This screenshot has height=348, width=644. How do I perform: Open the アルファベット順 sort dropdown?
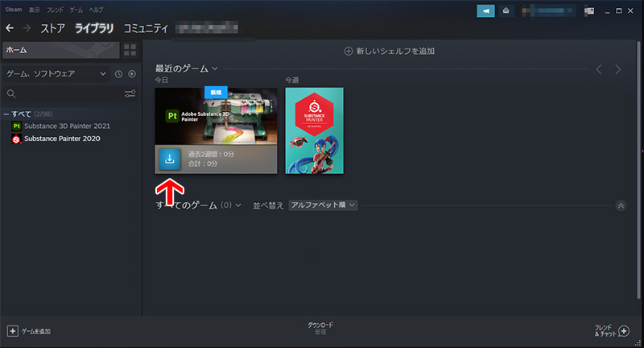[x=323, y=205]
